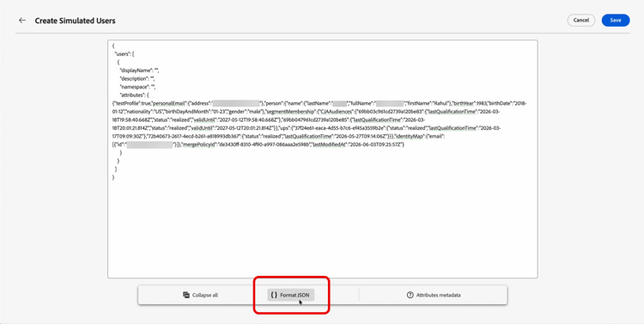Image resolution: width=644 pixels, height=324 pixels.
Task: Click the Cancel button
Action: (x=580, y=20)
